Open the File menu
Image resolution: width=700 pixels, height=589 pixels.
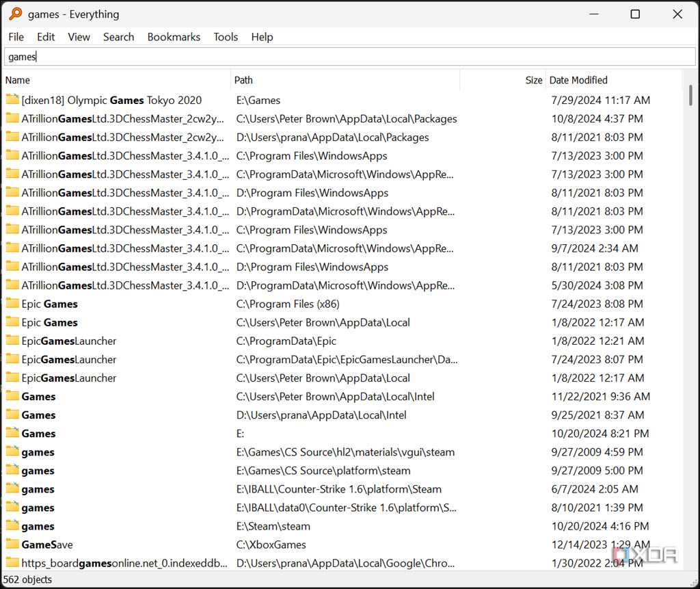(16, 37)
